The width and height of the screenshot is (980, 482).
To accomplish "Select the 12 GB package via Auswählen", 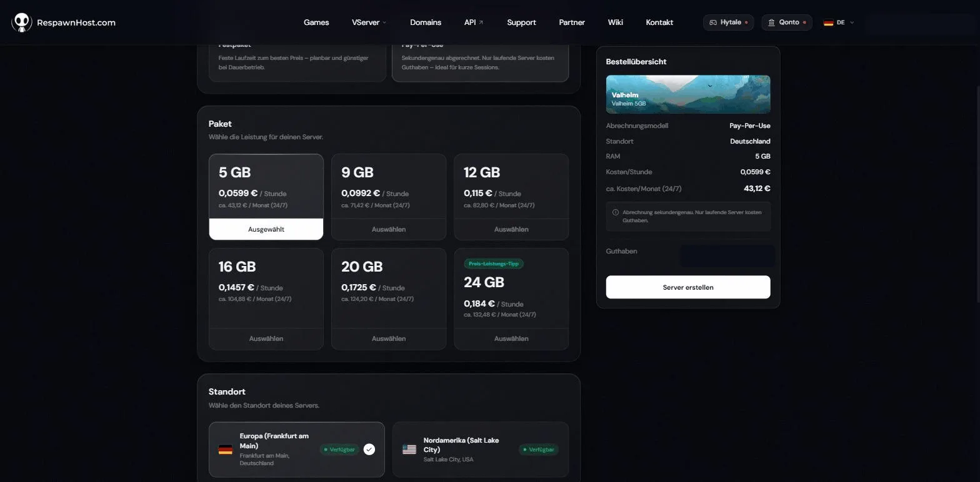I will 511,229.
